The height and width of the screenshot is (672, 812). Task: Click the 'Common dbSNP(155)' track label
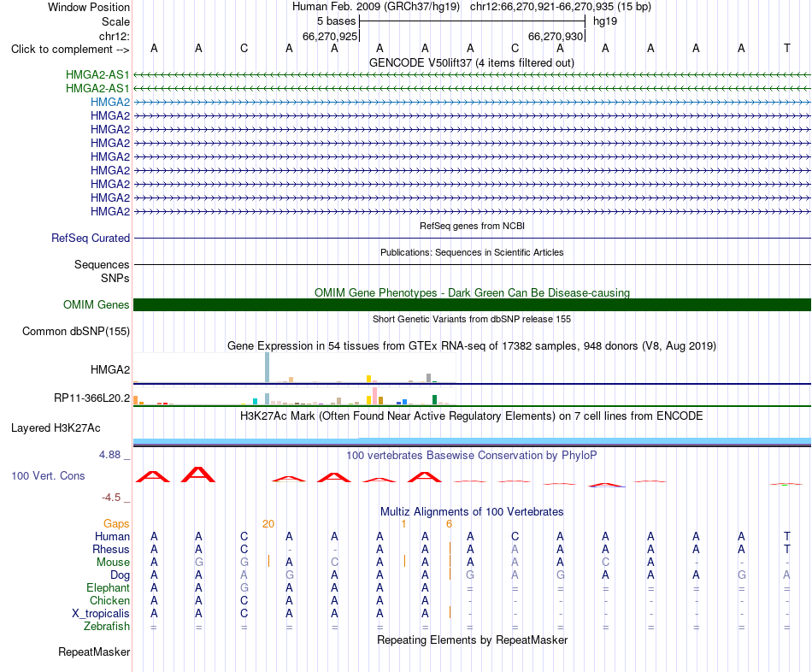click(x=75, y=331)
